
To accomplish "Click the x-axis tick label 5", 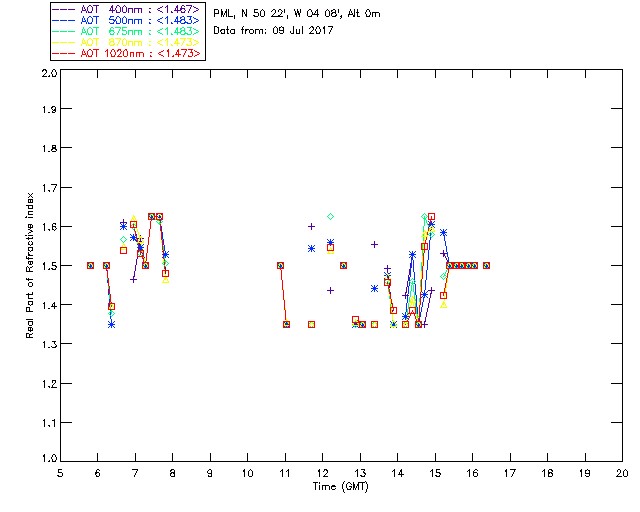I will (60, 473).
